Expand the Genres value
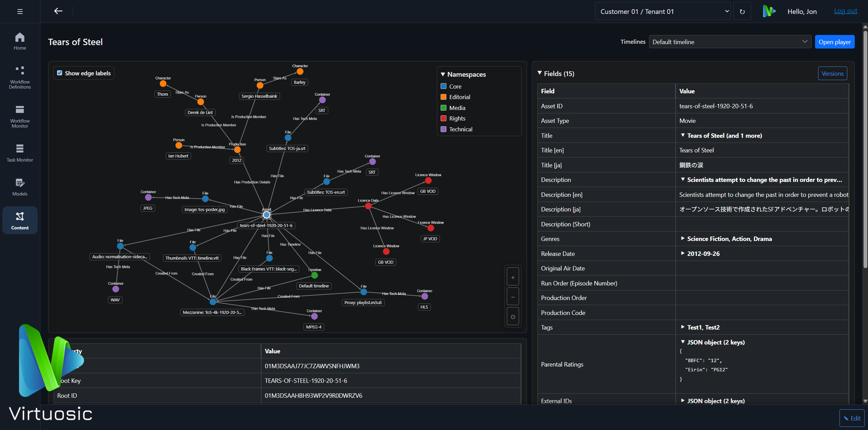The width and height of the screenshot is (868, 430). point(683,239)
